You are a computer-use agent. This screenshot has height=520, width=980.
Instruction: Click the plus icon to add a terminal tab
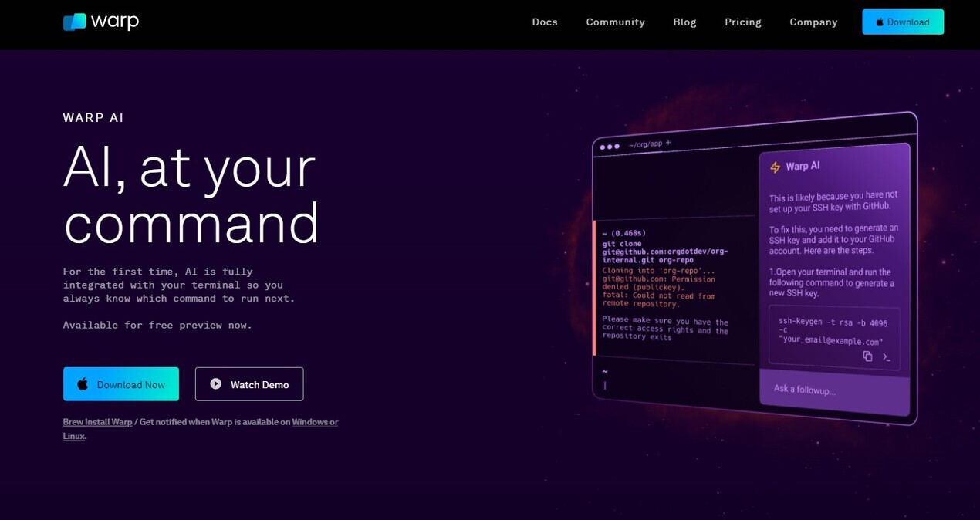pos(668,143)
